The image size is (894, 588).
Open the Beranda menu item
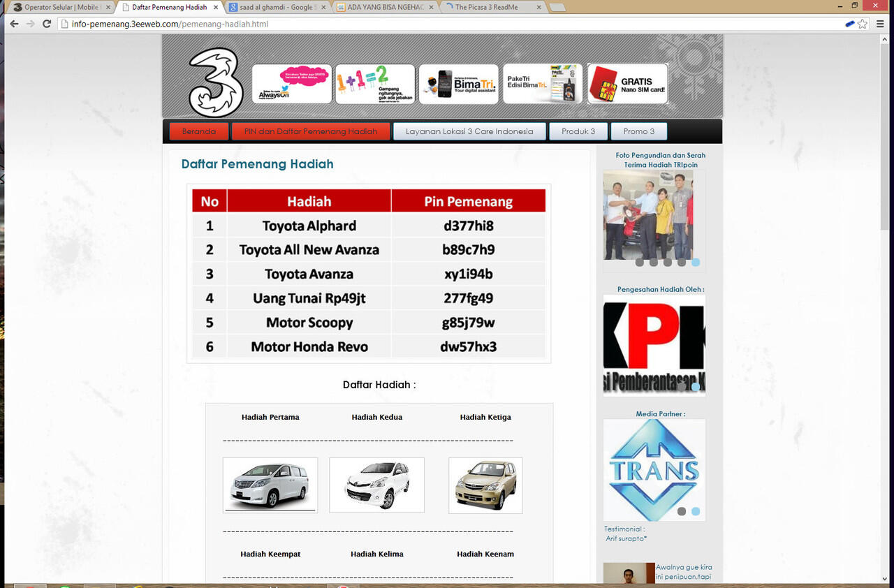199,131
